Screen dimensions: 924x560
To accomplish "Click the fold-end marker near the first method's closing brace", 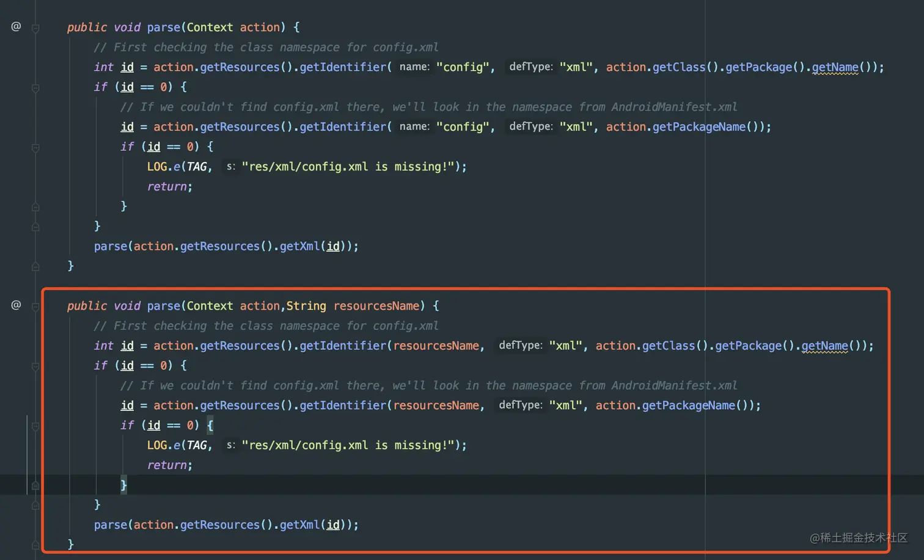I will 35,266.
